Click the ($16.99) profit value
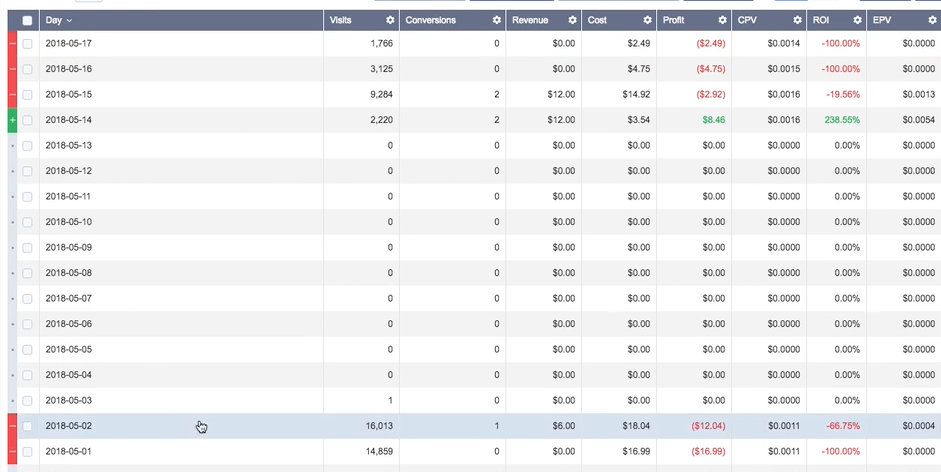This screenshot has height=472, width=941. tap(708, 452)
